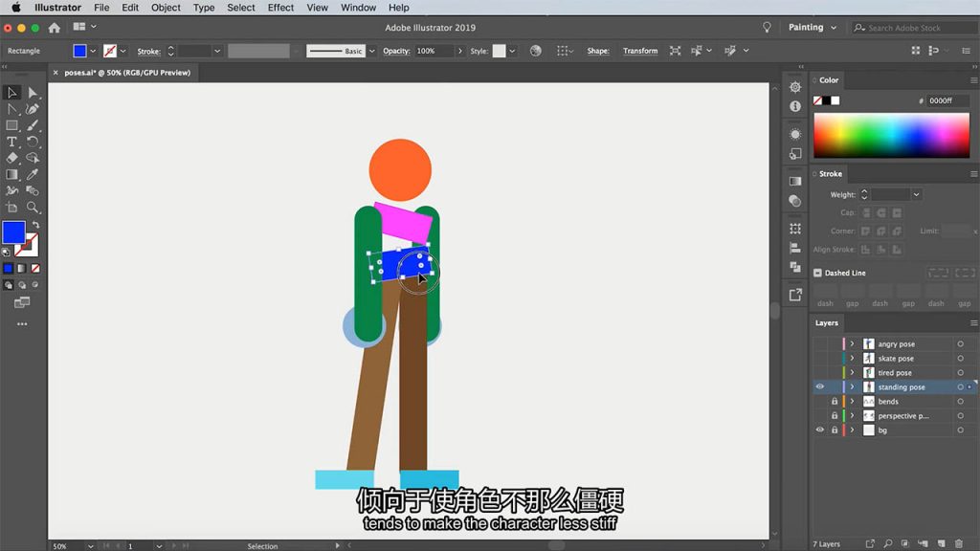Click Locate Object magnifier in Layers panel
This screenshot has height=551, width=980.
pos(887,543)
